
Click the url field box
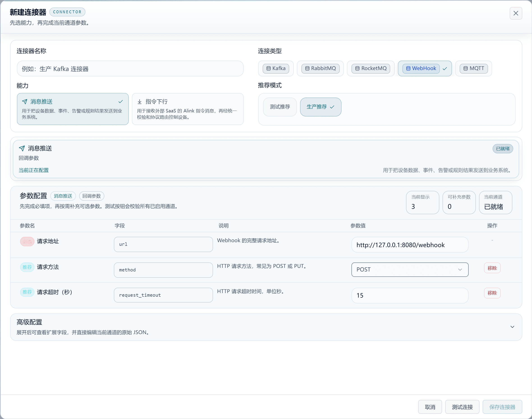(x=163, y=244)
